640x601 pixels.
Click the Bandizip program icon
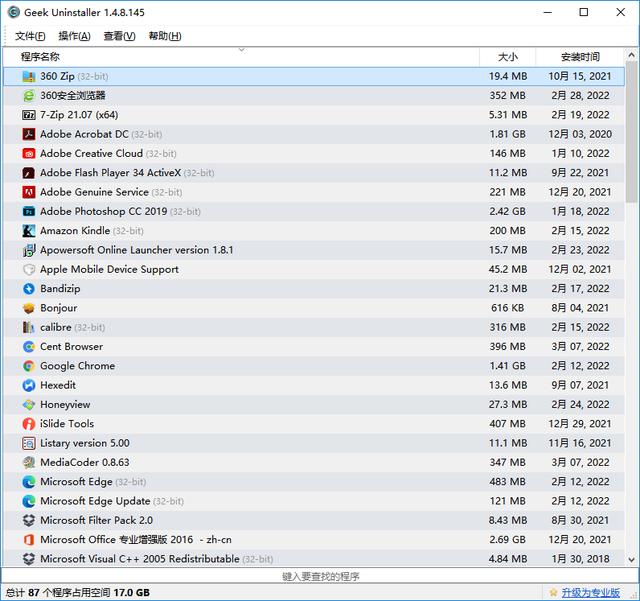tap(30, 289)
